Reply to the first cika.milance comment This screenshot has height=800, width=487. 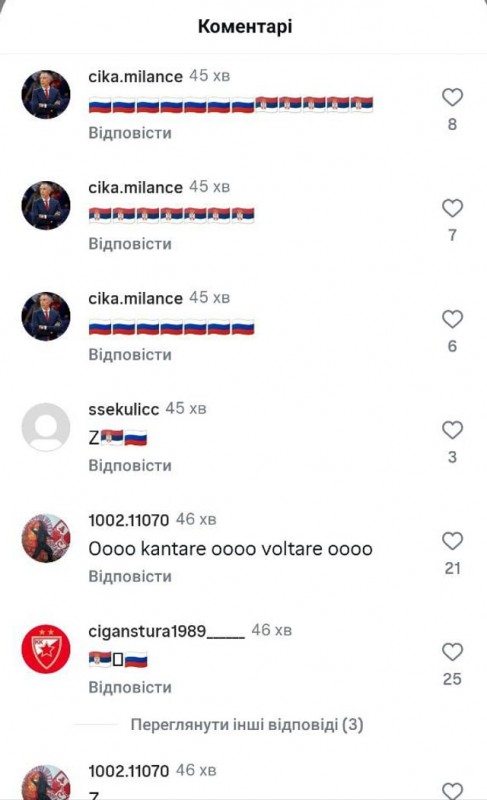130,133
